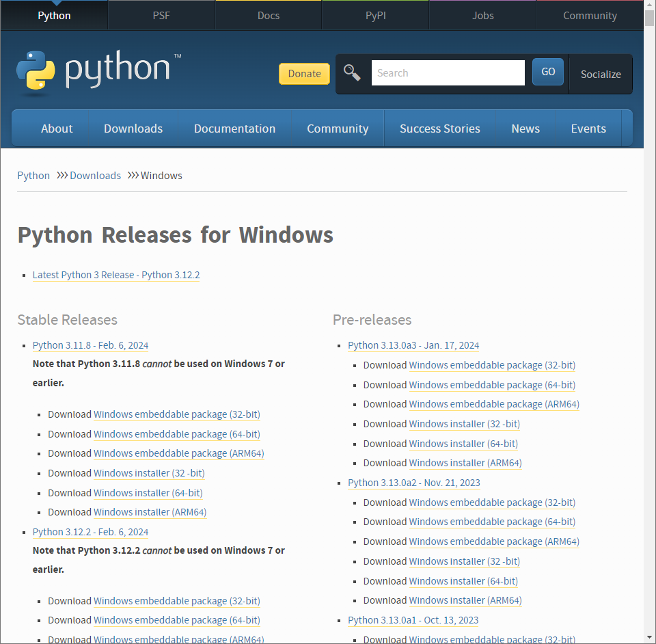This screenshot has width=656, height=644.
Task: Open the Success Stories menu
Action: [x=439, y=129]
